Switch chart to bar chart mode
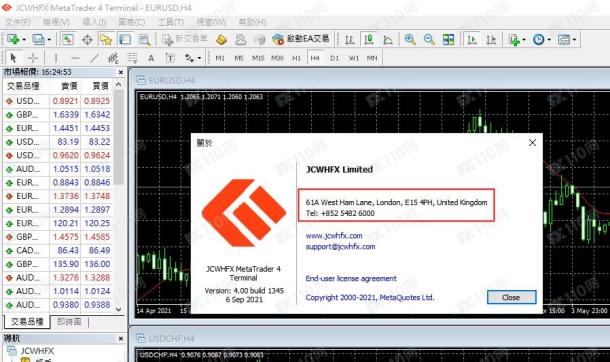The image size is (610, 362). (349, 39)
